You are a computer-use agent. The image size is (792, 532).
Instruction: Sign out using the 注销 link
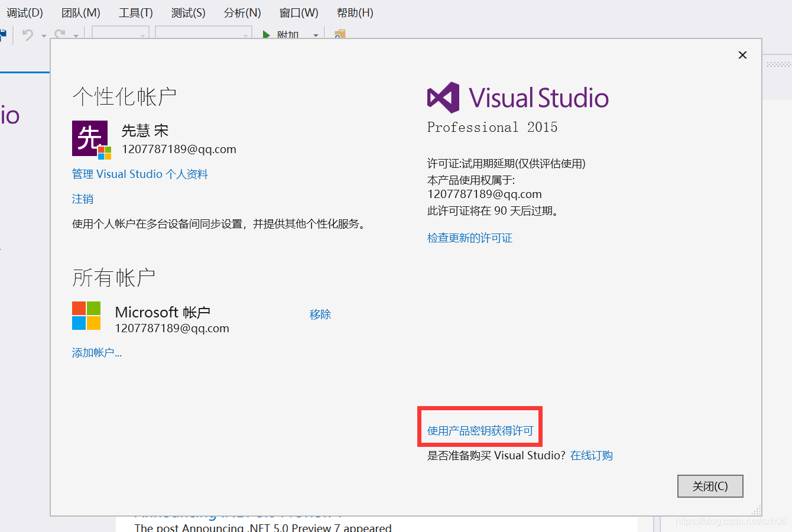click(x=83, y=199)
